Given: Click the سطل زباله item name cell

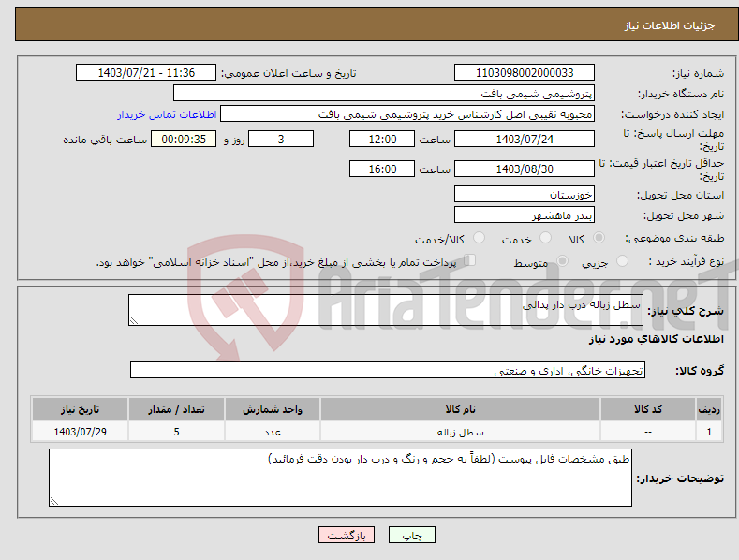Looking at the screenshot, I should [460, 432].
